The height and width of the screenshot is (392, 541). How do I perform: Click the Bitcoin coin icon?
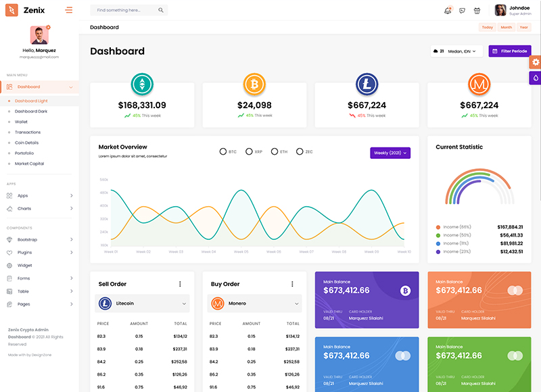click(254, 84)
